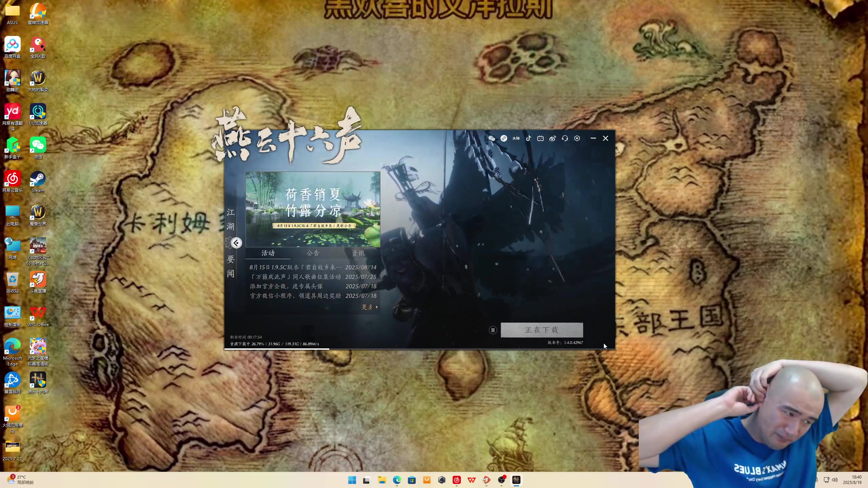Image resolution: width=868 pixels, height=488 pixels.
Task: Open customer service headset icon
Action: pos(565,138)
